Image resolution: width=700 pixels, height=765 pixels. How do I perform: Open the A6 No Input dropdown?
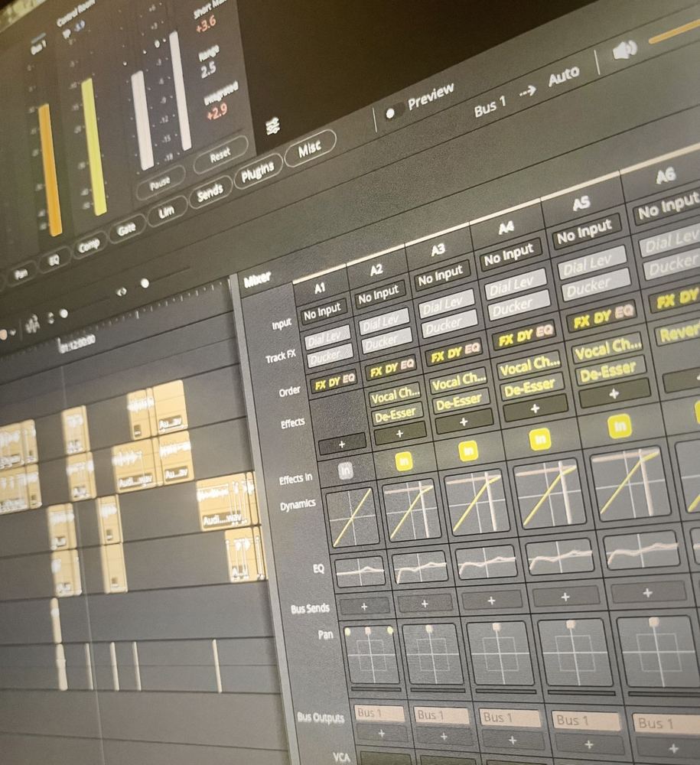669,207
